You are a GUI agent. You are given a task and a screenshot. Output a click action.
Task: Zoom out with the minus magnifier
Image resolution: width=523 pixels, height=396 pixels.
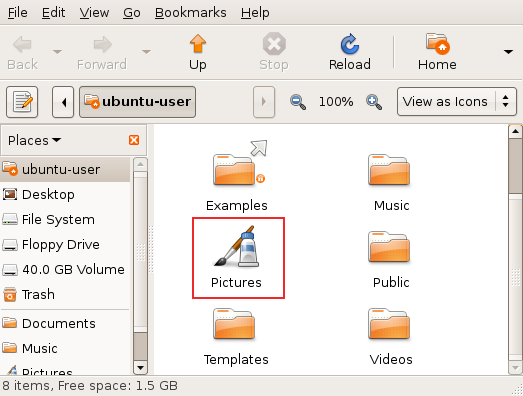coord(298,102)
